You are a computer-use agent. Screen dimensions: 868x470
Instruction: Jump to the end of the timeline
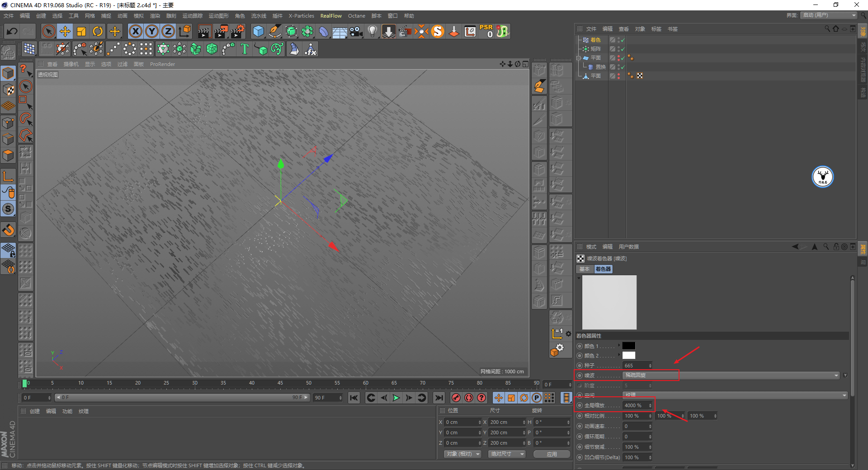coord(439,398)
